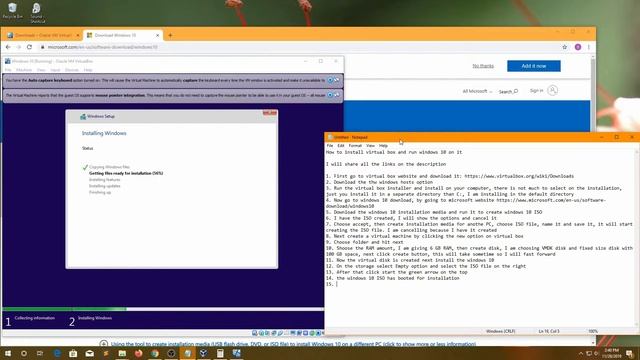Bookmark this page with star icon
Viewport: 640px width, 360px height.
pos(565,47)
